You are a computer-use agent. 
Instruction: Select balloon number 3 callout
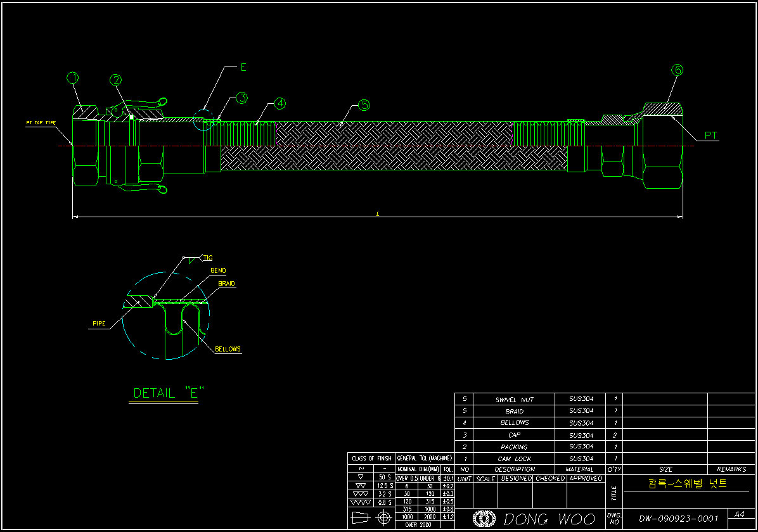point(241,98)
